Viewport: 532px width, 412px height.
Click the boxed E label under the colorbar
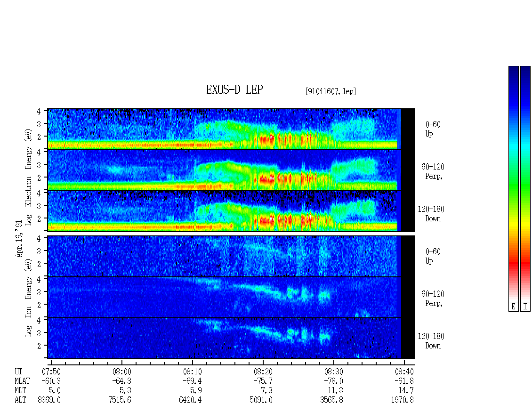click(513, 307)
